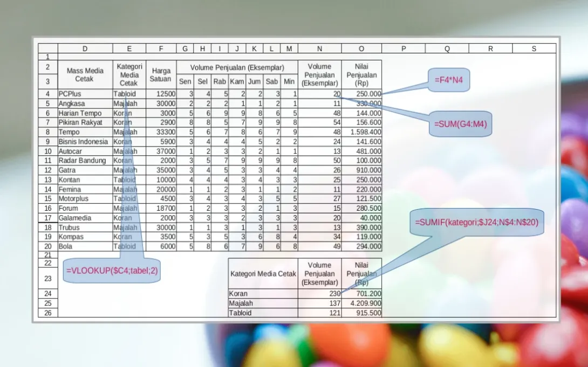Click the Nilai Penjualan value 294.000

pyautogui.click(x=361, y=246)
